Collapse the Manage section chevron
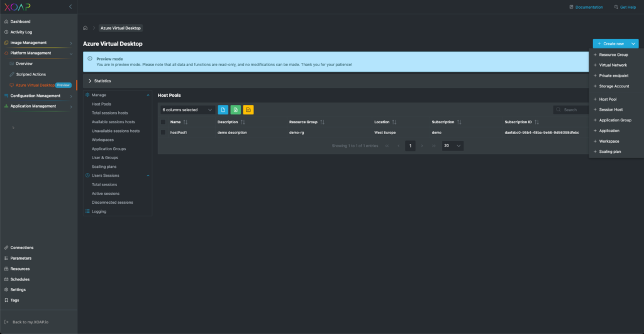This screenshot has width=644, height=334. pyautogui.click(x=148, y=95)
